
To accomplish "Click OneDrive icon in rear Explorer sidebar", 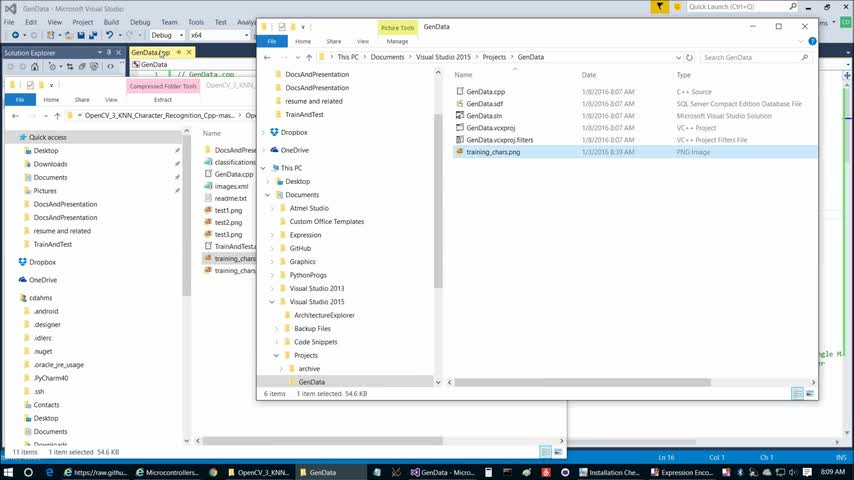I will [x=22, y=280].
